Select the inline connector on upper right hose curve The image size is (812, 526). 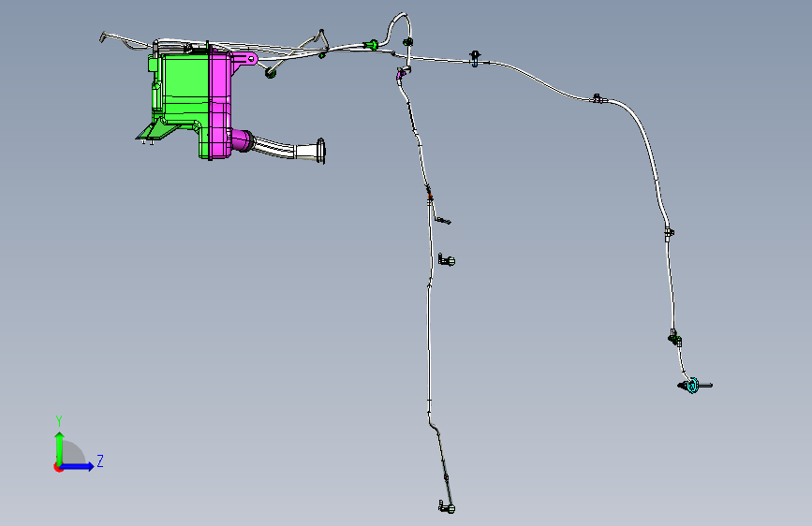click(x=598, y=98)
